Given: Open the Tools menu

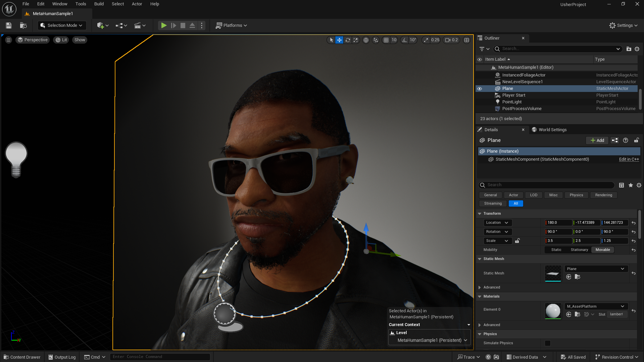Looking at the screenshot, I should pos(81,4).
